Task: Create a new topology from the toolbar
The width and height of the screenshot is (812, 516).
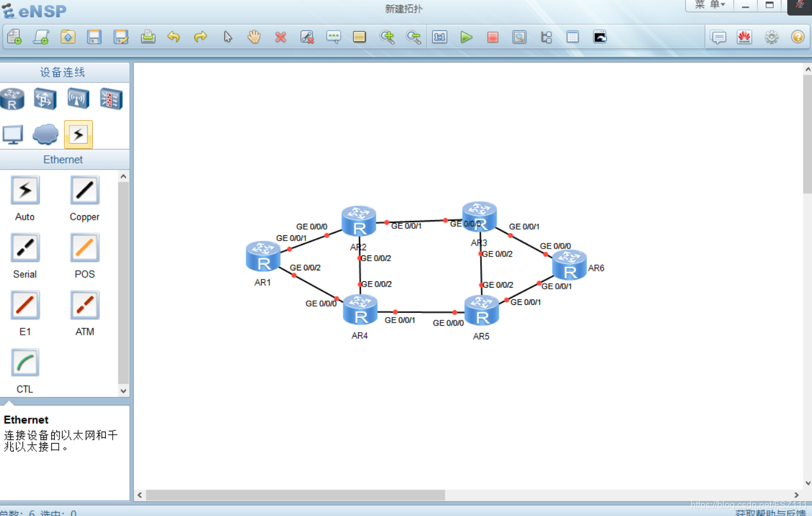Action: [14, 37]
